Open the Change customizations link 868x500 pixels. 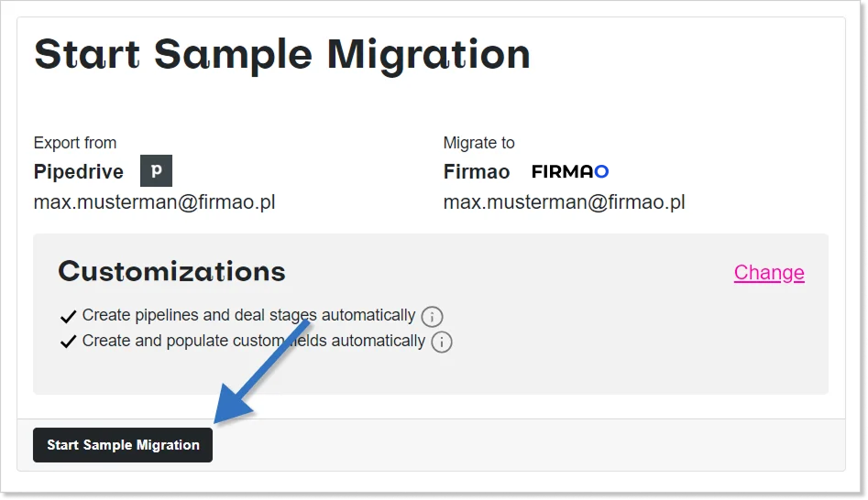(769, 273)
